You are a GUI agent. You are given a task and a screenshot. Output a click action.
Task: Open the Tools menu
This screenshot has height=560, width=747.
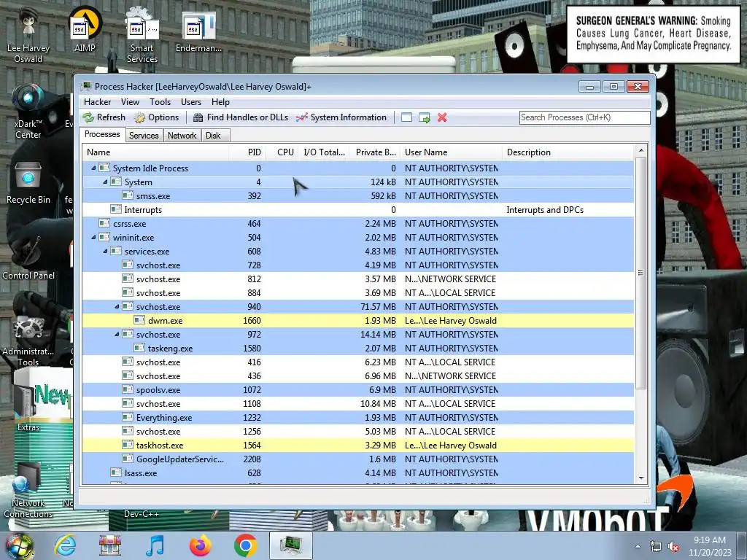coord(160,102)
